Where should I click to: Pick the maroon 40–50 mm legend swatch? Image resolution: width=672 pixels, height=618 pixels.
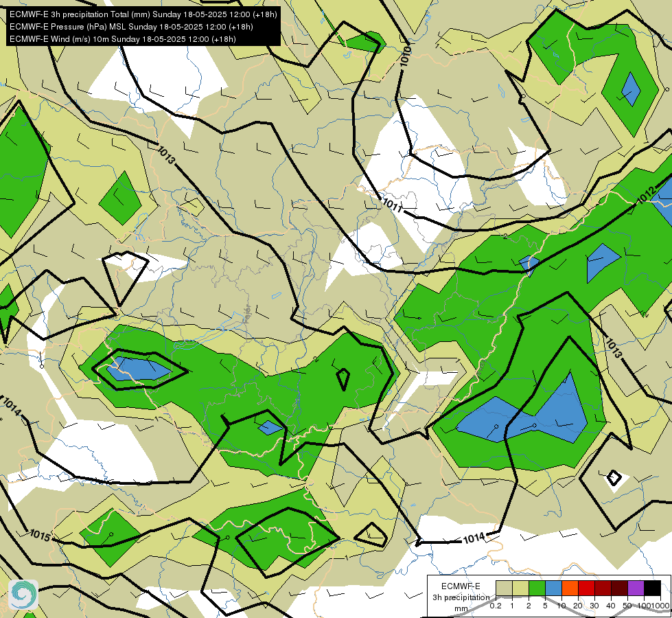tap(619, 588)
